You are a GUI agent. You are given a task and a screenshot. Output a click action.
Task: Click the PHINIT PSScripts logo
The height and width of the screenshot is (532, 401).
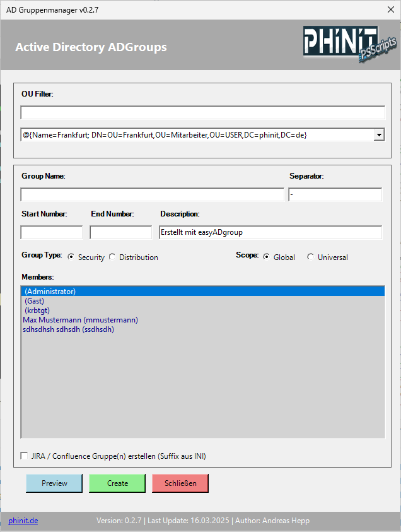(349, 45)
